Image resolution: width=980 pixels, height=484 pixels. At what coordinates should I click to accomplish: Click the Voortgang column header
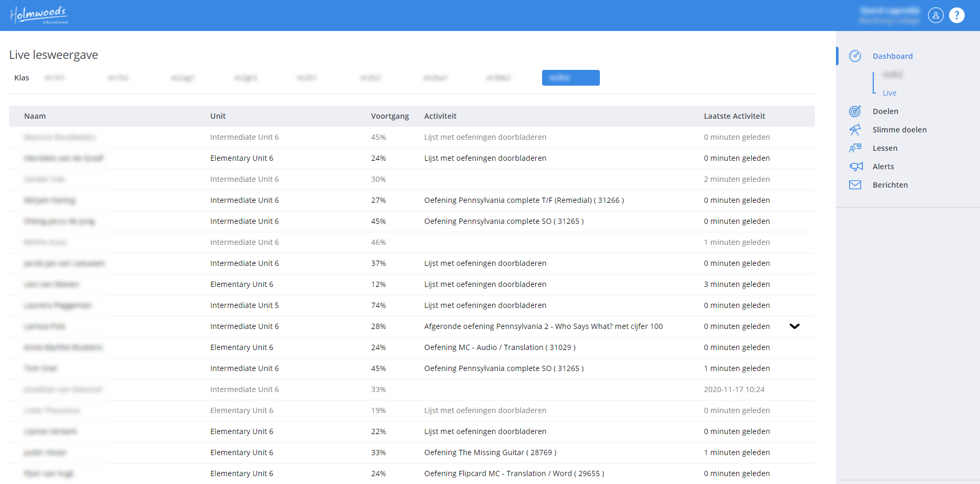point(390,116)
